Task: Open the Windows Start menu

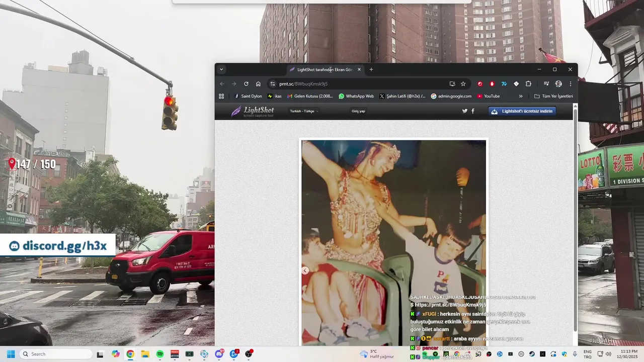Action: pyautogui.click(x=11, y=354)
